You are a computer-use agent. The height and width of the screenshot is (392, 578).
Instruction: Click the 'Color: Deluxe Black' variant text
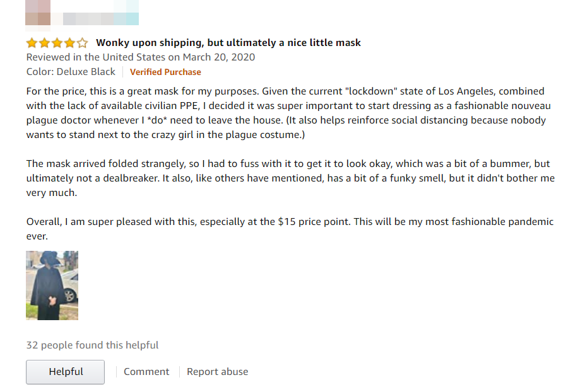pyautogui.click(x=71, y=72)
